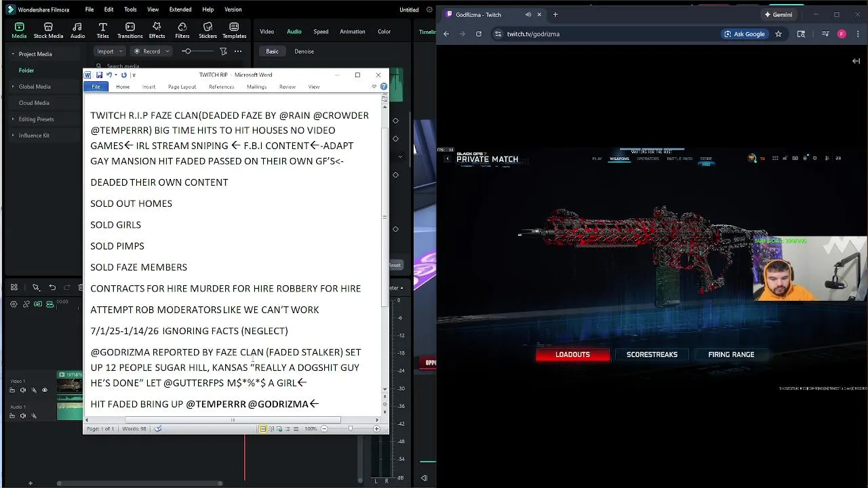
Task: Expand Influence Kit in sidebar
Action: point(13,135)
